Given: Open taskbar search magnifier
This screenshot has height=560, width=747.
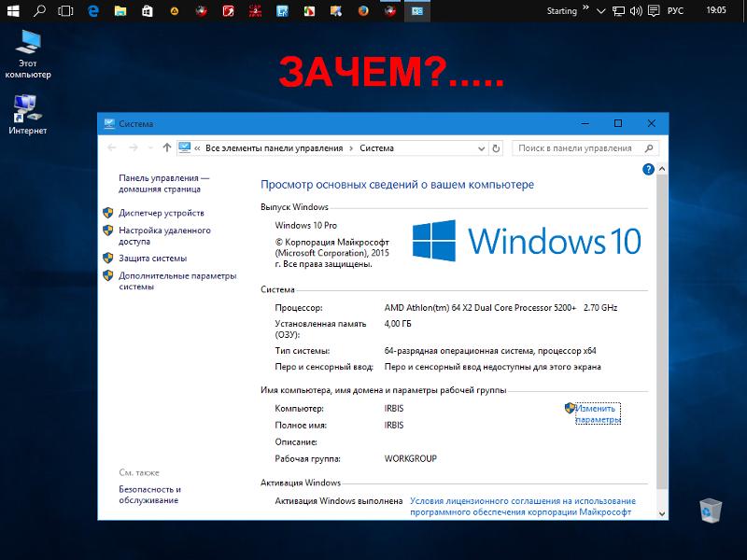Looking at the screenshot, I should pos(39,10).
